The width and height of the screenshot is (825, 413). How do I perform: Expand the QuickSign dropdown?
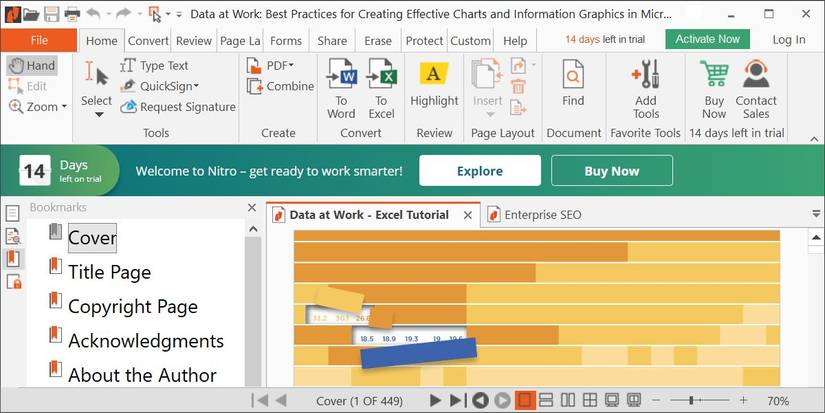point(160,86)
